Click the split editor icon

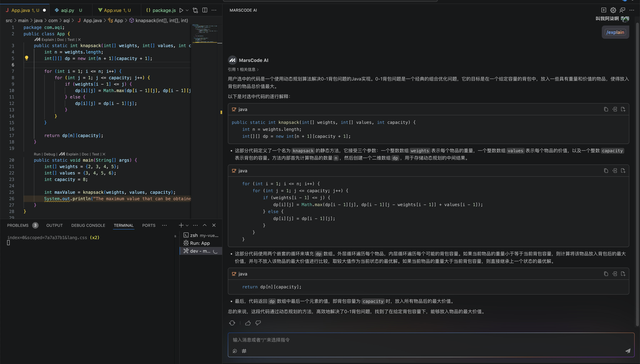click(x=205, y=10)
